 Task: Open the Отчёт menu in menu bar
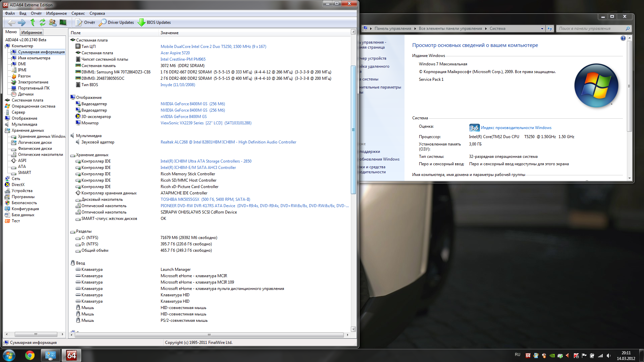tap(36, 13)
